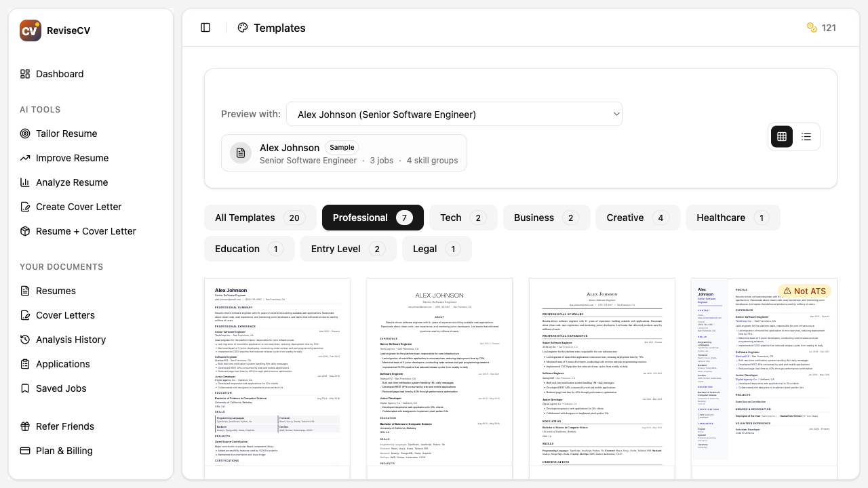
Task: Toggle the Creative category filter
Action: click(x=637, y=218)
